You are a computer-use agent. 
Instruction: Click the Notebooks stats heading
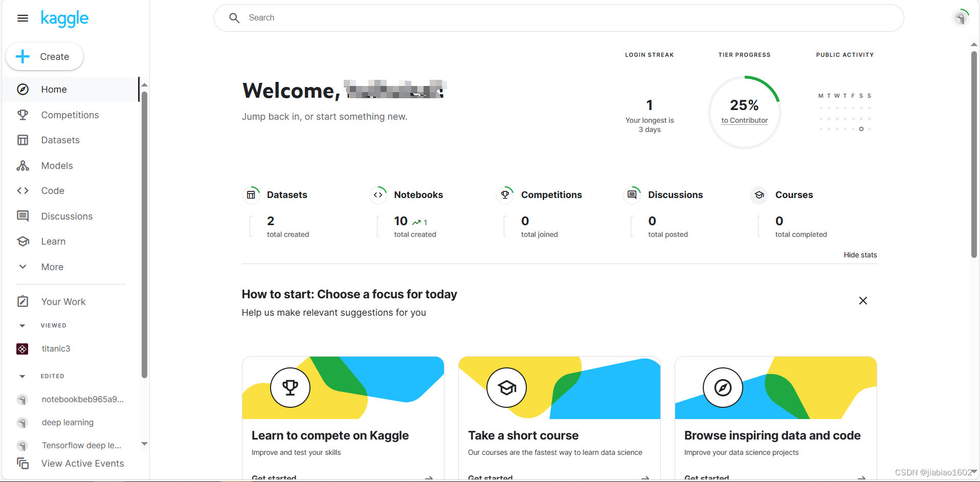pos(418,195)
